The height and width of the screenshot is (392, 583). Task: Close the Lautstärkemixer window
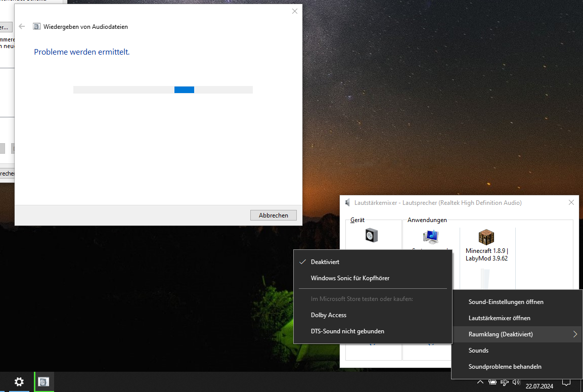pos(571,202)
